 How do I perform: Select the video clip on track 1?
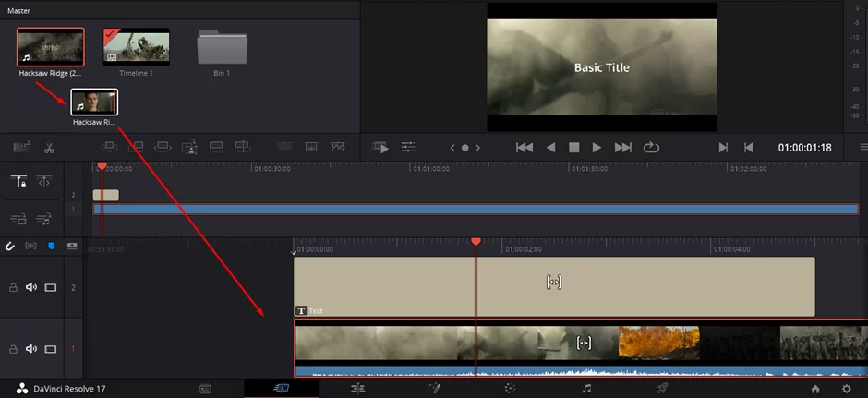(581, 348)
